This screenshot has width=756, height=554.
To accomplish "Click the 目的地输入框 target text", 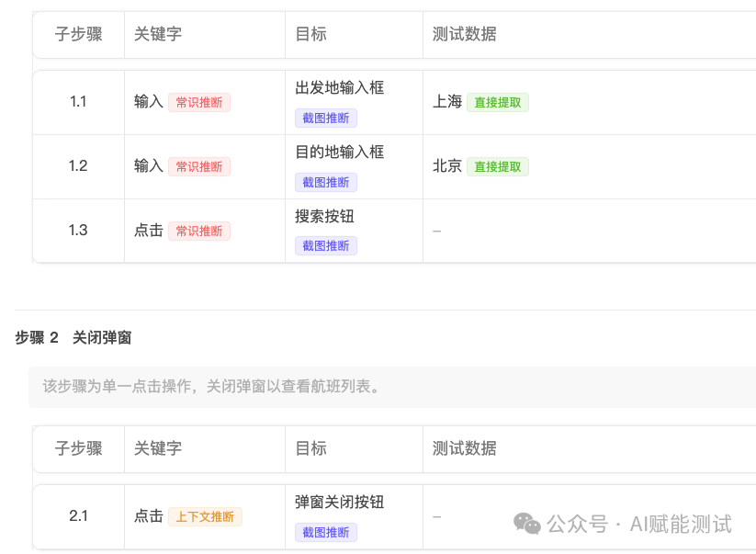I will (x=339, y=153).
